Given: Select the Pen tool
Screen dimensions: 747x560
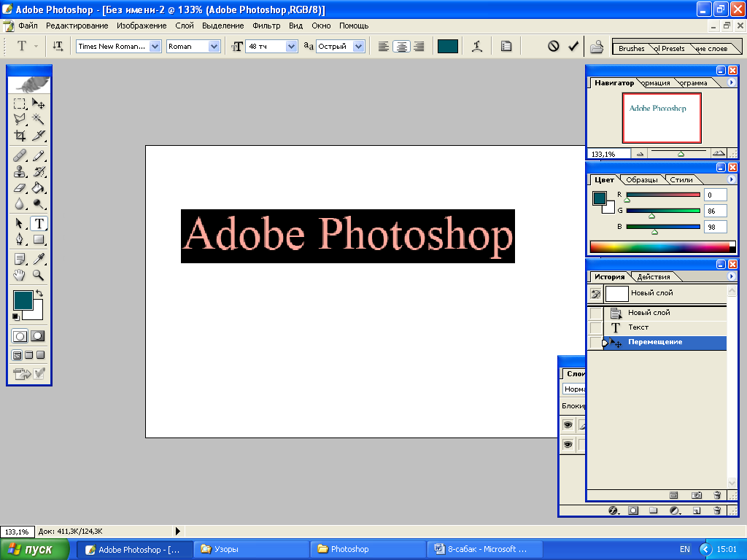Looking at the screenshot, I should point(19,239).
